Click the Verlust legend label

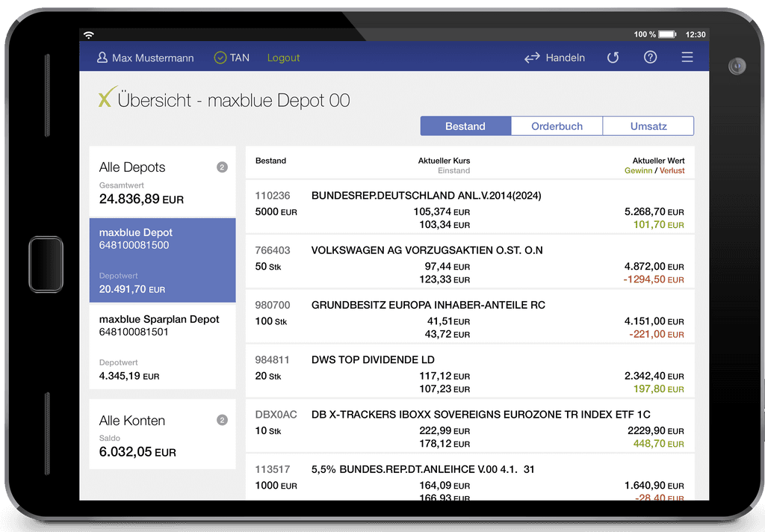pyautogui.click(x=672, y=170)
